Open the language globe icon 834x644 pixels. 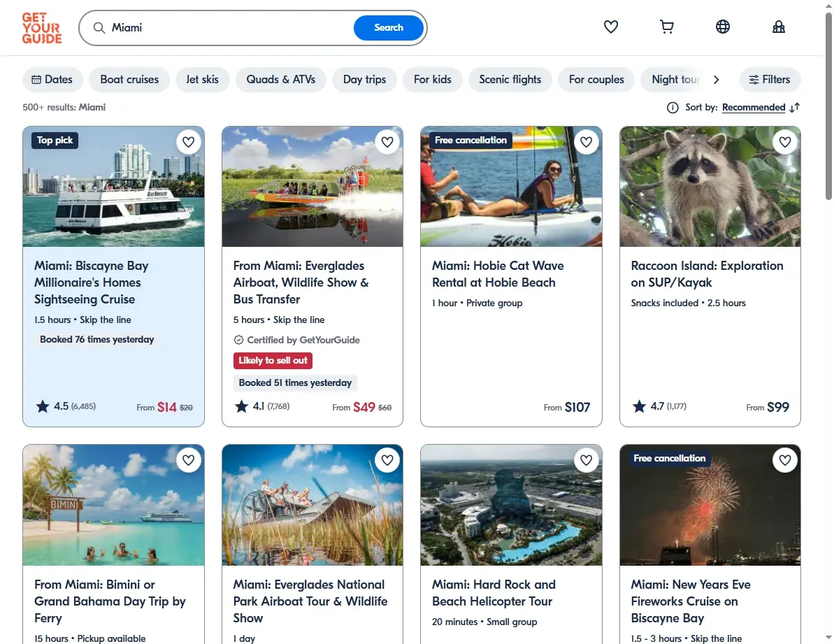pyautogui.click(x=722, y=27)
